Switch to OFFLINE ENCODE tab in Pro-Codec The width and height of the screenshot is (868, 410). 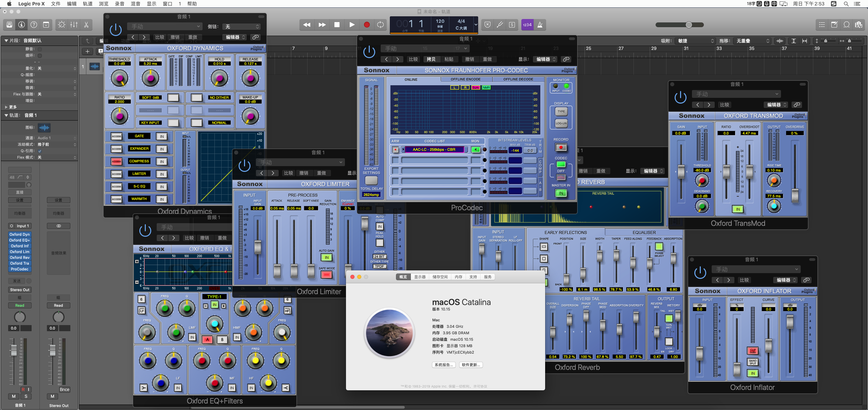point(466,79)
